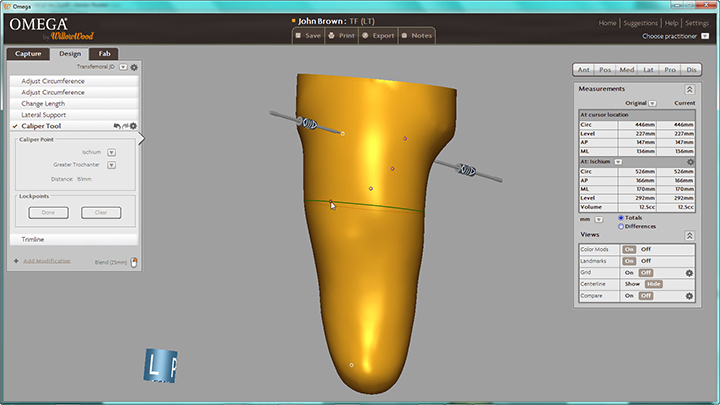
Task: Switch to the Capture tab
Action: (28, 53)
